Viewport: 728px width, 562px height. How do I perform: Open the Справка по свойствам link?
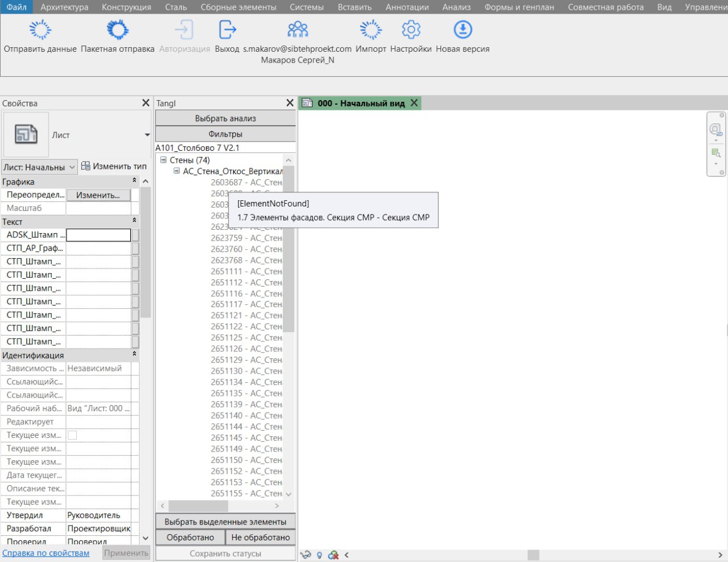click(x=45, y=553)
